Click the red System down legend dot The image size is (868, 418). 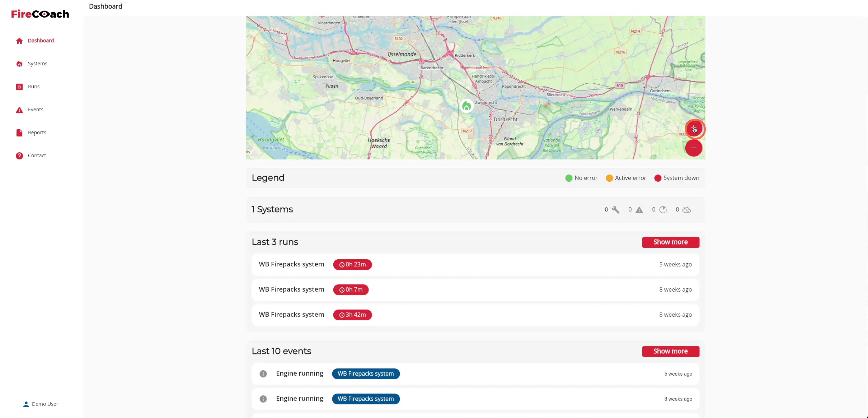point(658,178)
